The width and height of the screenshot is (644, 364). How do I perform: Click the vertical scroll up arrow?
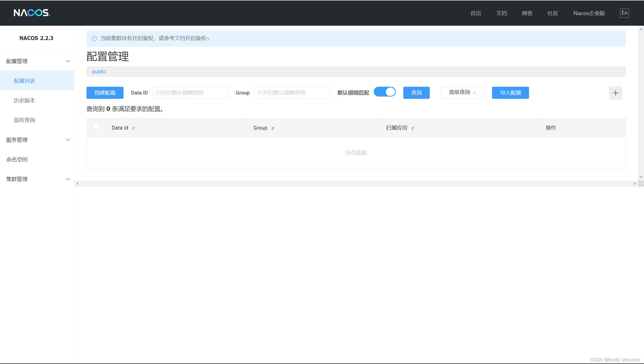[x=641, y=29]
